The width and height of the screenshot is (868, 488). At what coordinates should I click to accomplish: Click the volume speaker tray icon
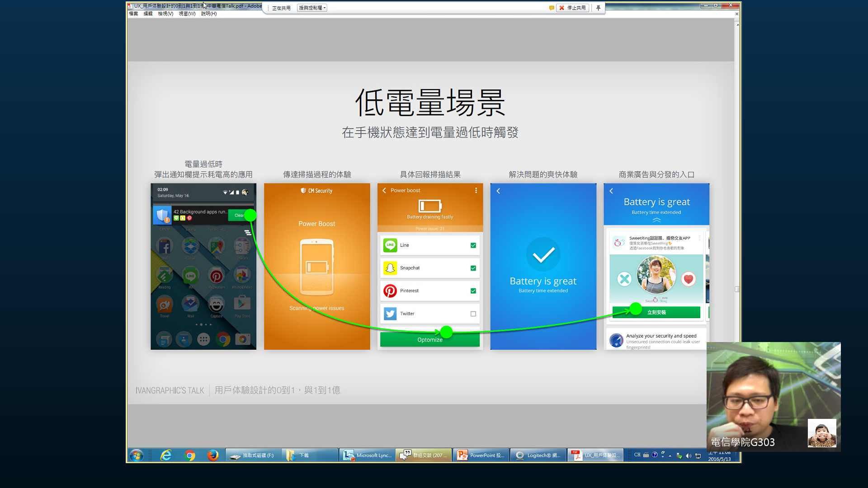click(689, 455)
